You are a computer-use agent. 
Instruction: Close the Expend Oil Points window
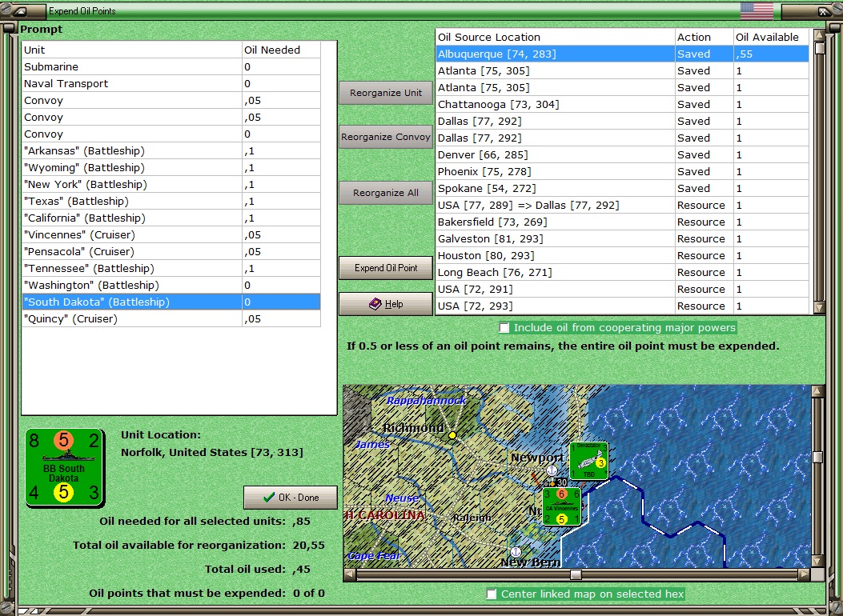point(824,10)
